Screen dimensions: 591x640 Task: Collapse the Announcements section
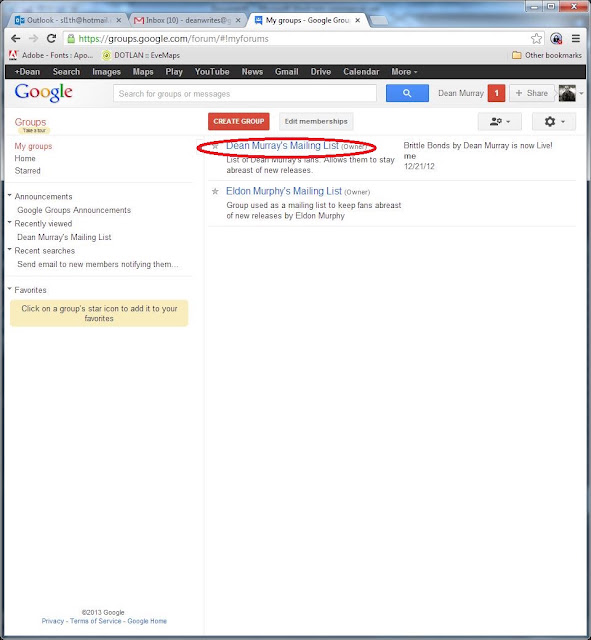[x=9, y=196]
